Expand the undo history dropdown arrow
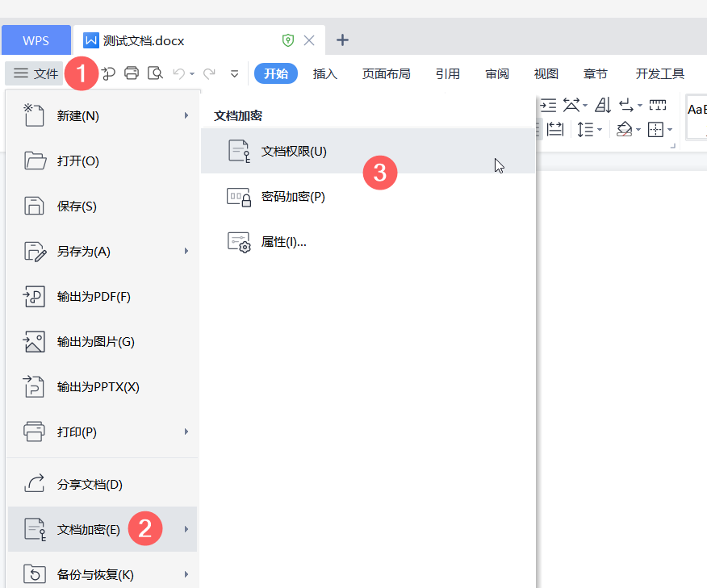 pos(192,74)
